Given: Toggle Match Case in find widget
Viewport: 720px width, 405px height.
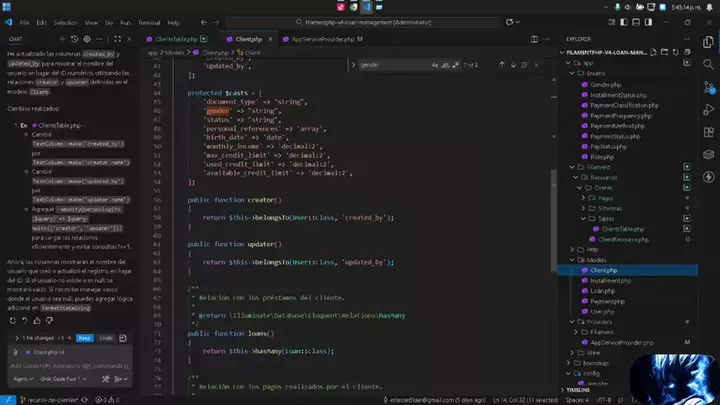Looking at the screenshot, I should pos(435,65).
